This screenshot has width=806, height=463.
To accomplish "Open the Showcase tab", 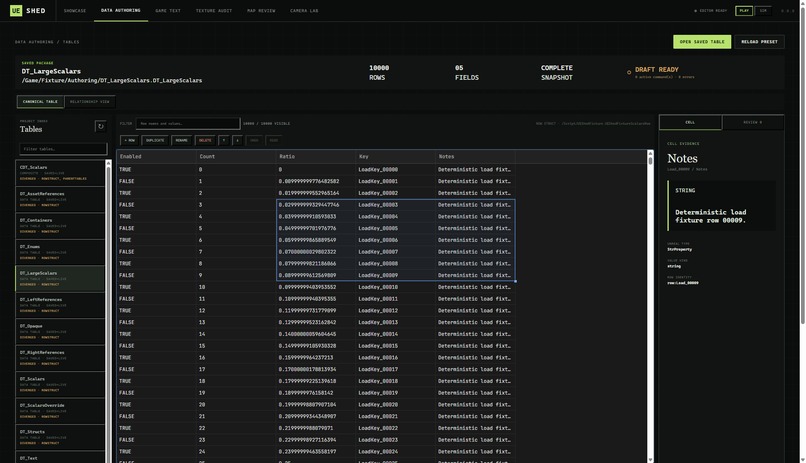I will 75,11.
